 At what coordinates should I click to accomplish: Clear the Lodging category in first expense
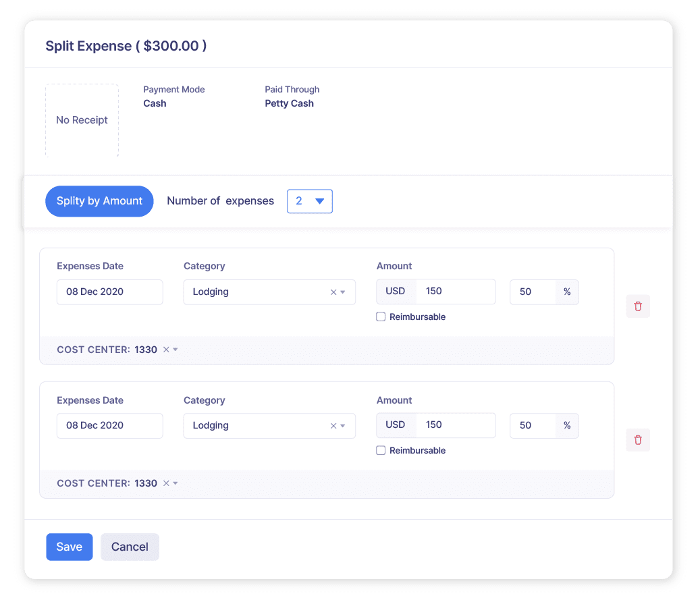tap(333, 292)
